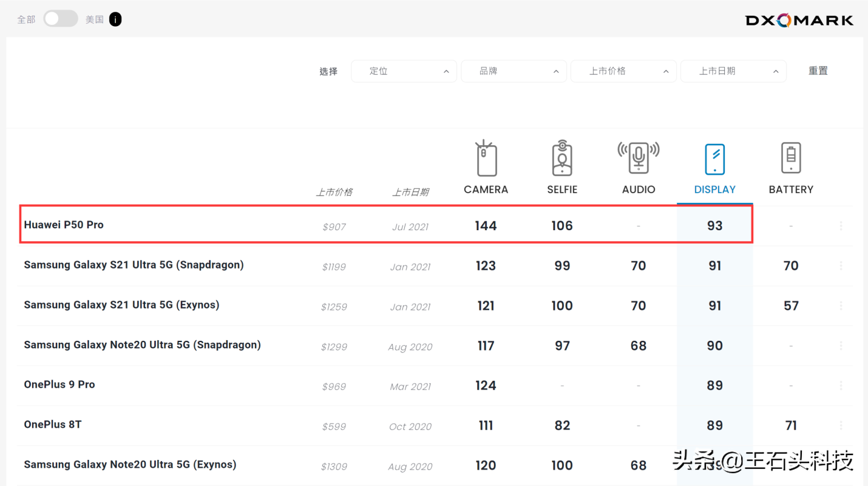Sort by the 上市价格 column header
868x486 pixels.
click(334, 192)
